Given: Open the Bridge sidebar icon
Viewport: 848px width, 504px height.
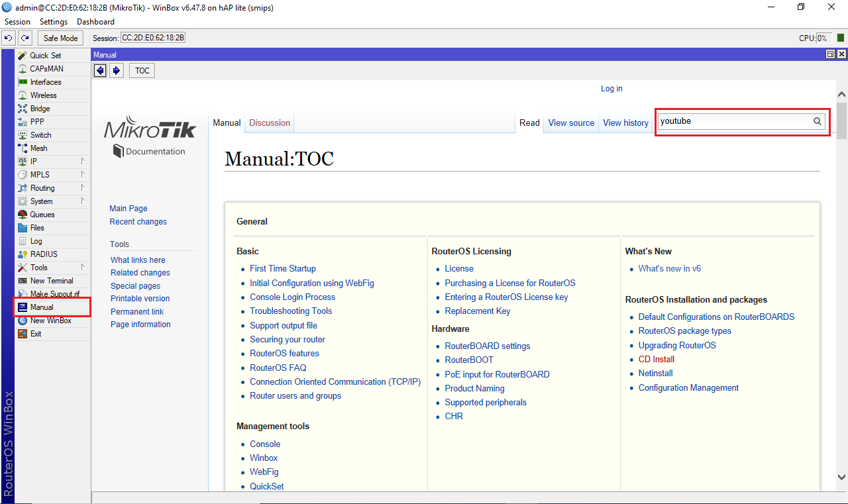Looking at the screenshot, I should pyautogui.click(x=23, y=109).
